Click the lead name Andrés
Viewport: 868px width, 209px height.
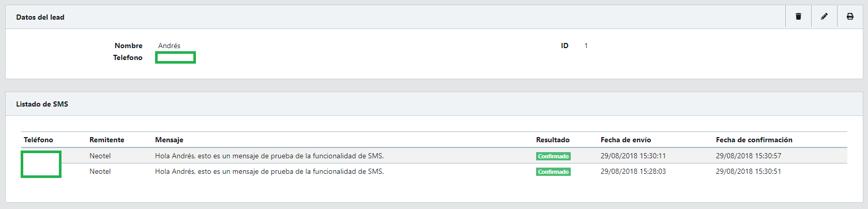click(169, 46)
